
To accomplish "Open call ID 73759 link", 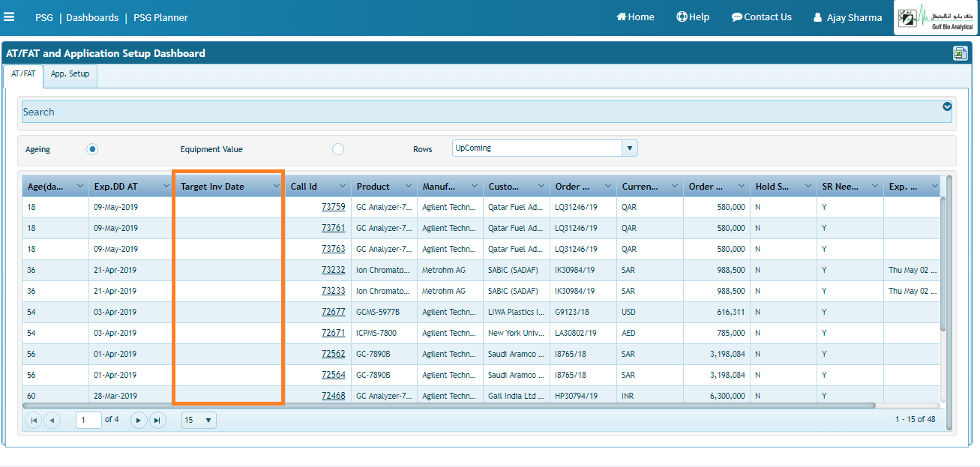I will (334, 207).
